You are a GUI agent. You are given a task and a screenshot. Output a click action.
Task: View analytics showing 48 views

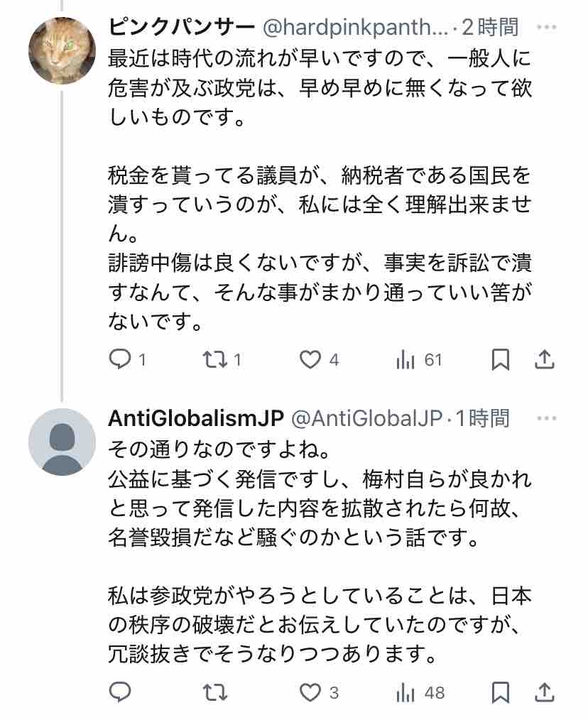point(406,692)
